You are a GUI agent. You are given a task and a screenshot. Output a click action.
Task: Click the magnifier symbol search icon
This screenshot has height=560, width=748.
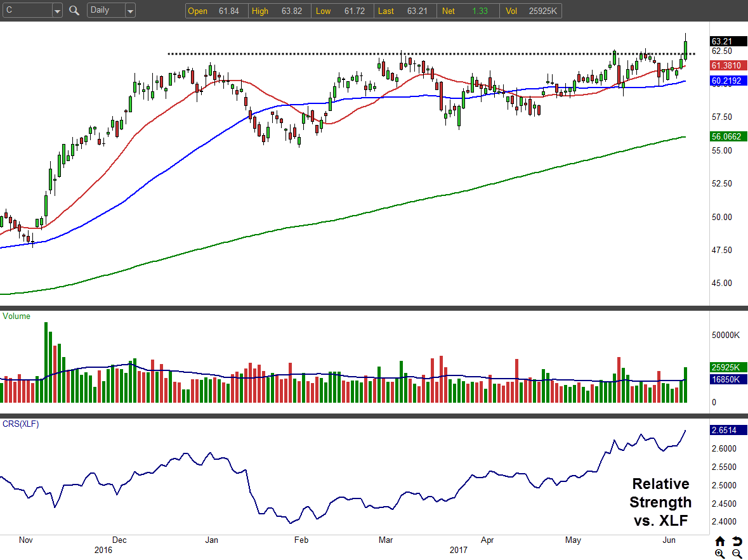click(74, 11)
